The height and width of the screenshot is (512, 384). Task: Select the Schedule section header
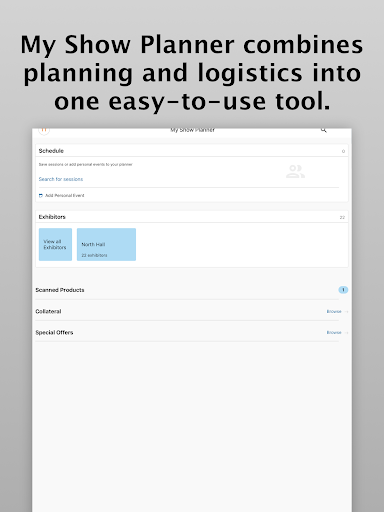click(192, 151)
